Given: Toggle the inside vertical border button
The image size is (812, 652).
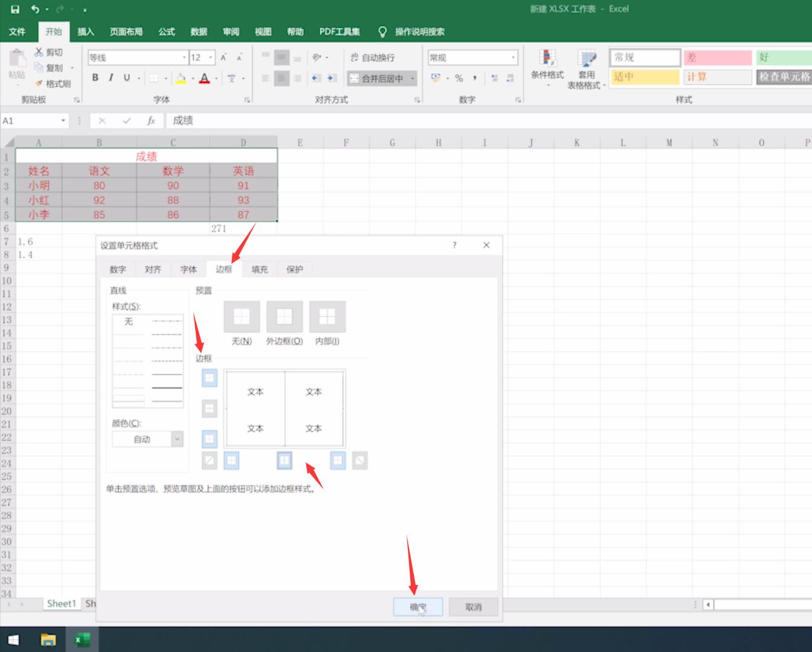Looking at the screenshot, I should click(284, 461).
